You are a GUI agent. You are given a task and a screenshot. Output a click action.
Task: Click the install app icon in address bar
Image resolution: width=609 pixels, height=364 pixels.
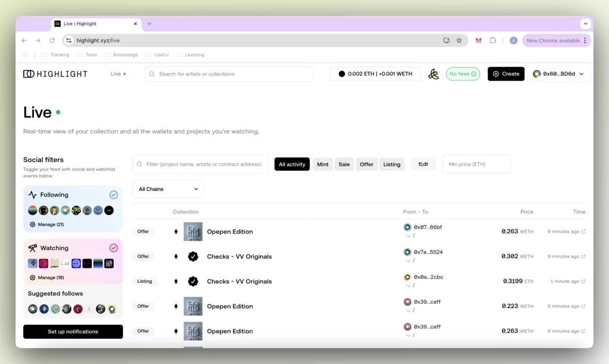coord(447,41)
